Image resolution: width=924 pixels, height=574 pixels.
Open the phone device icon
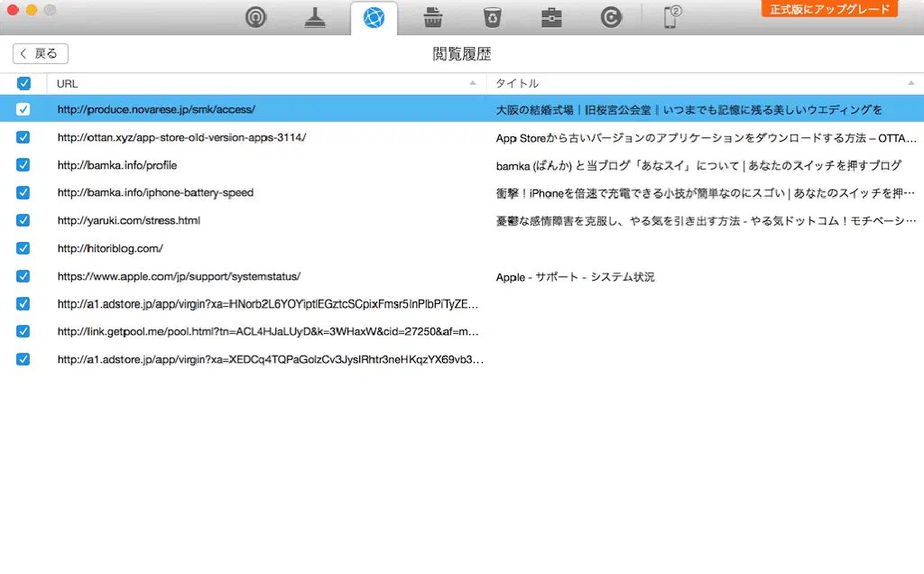pyautogui.click(x=672, y=17)
